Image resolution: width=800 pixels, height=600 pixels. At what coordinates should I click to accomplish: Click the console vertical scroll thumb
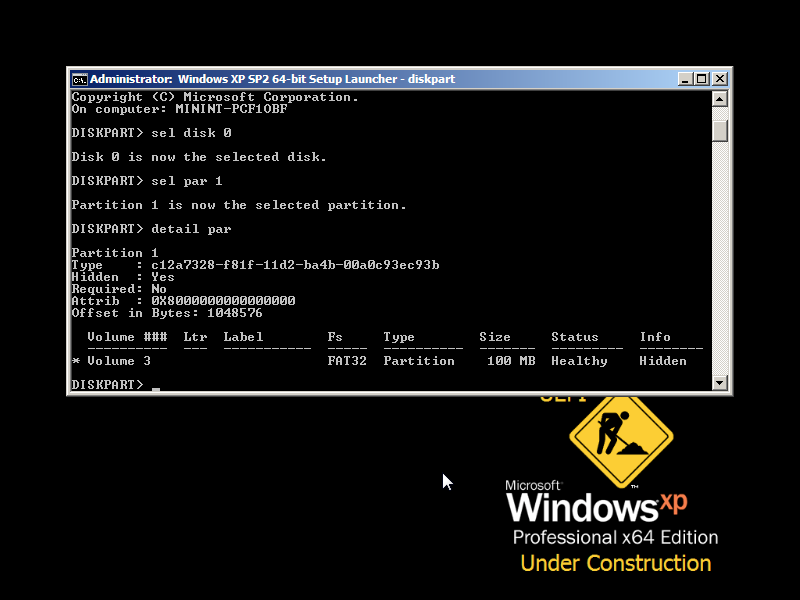[719, 131]
